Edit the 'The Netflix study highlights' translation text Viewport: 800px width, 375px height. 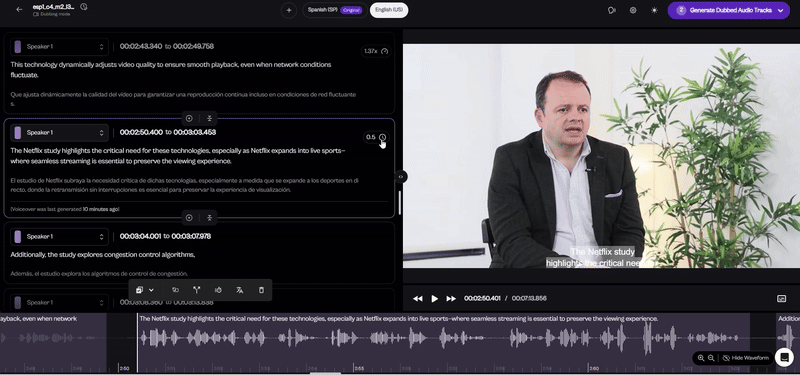click(x=178, y=156)
